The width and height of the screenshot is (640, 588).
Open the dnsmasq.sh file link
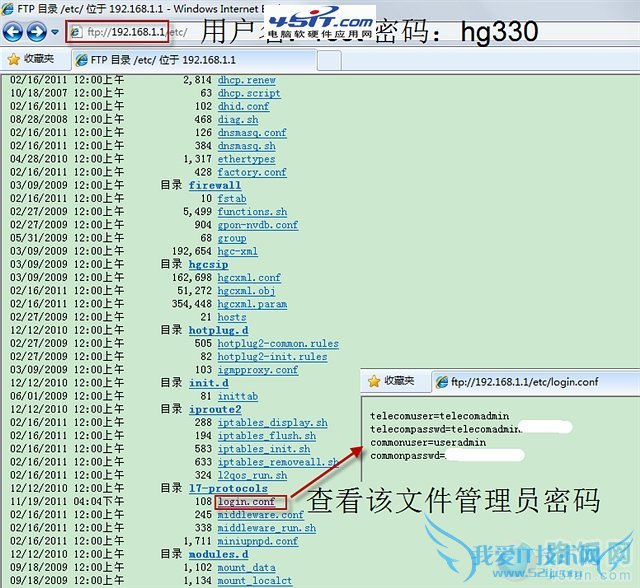pyautogui.click(x=247, y=146)
